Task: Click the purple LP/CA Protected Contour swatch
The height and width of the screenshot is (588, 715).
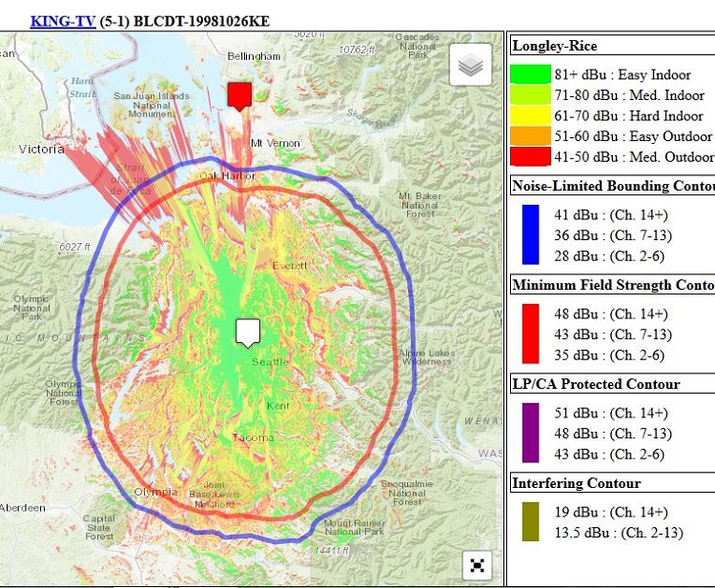Action: pos(530,433)
